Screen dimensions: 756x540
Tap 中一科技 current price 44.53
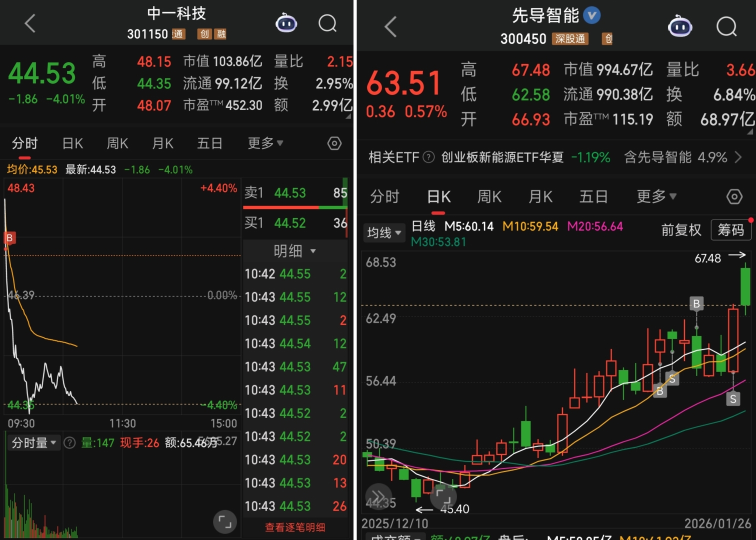pos(42,73)
